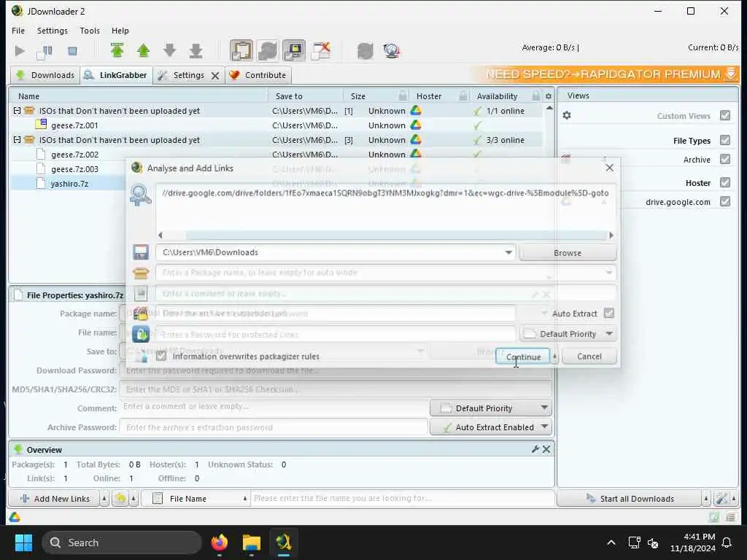Toggle clipboard observer toolbar icon
The height and width of the screenshot is (560, 747).
[x=241, y=50]
